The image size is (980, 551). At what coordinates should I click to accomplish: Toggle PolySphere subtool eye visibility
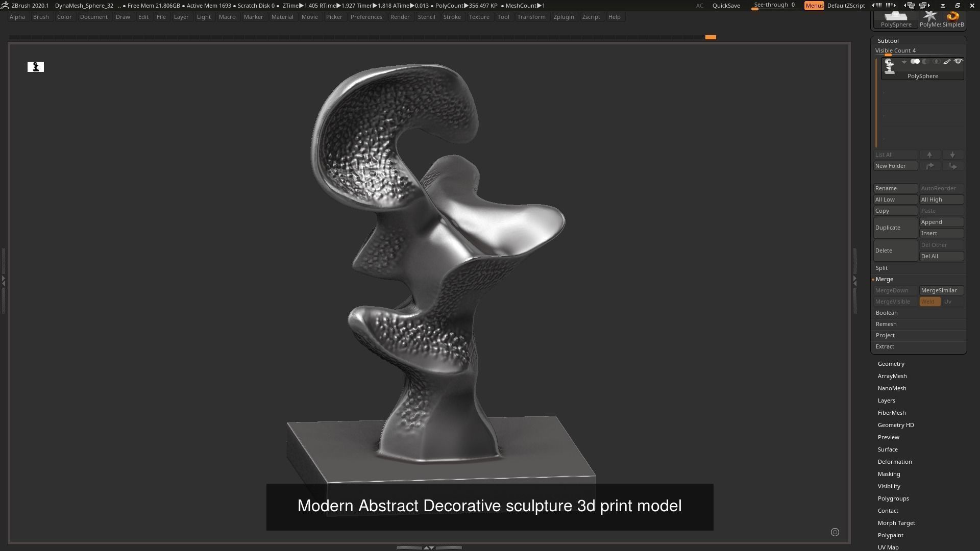958,61
